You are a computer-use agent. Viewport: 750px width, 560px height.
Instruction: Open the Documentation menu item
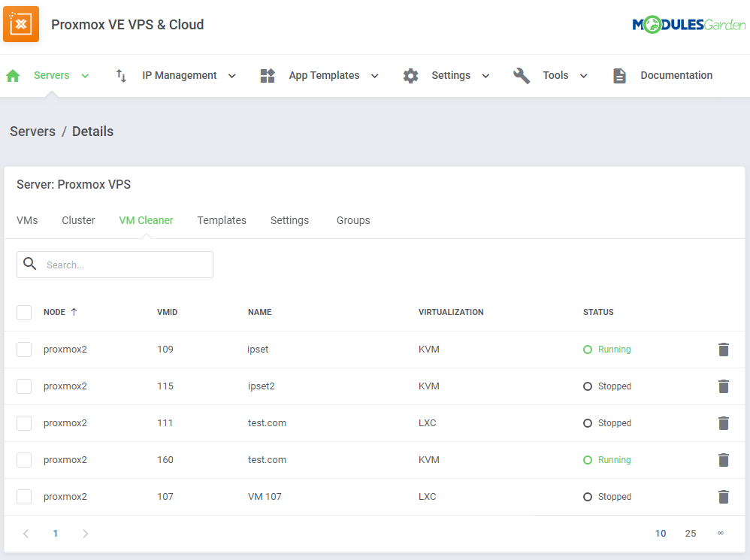(676, 76)
